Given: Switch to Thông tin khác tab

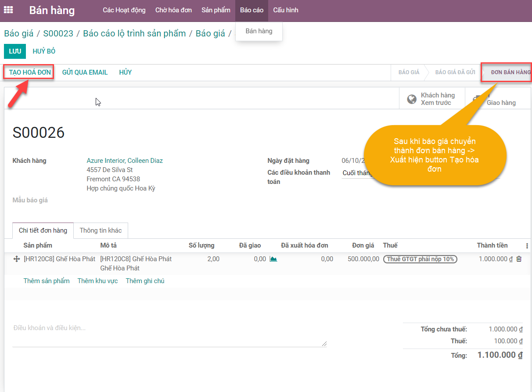Looking at the screenshot, I should pos(101,230).
